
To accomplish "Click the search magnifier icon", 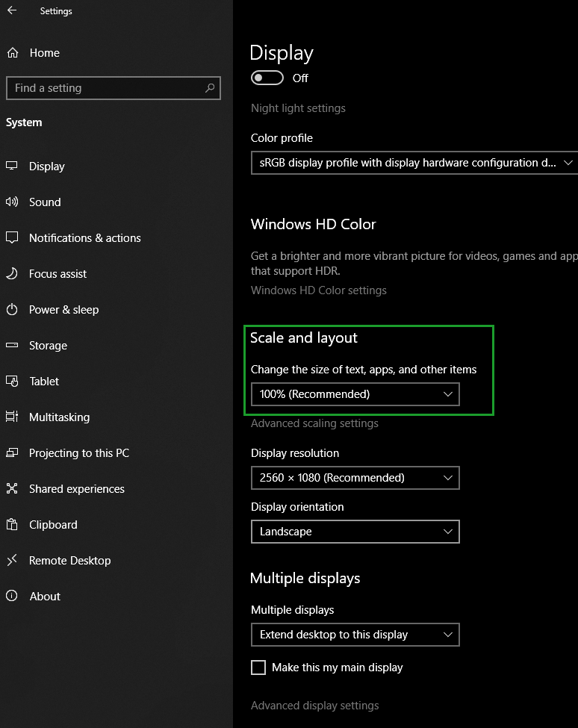I will pyautogui.click(x=210, y=88).
